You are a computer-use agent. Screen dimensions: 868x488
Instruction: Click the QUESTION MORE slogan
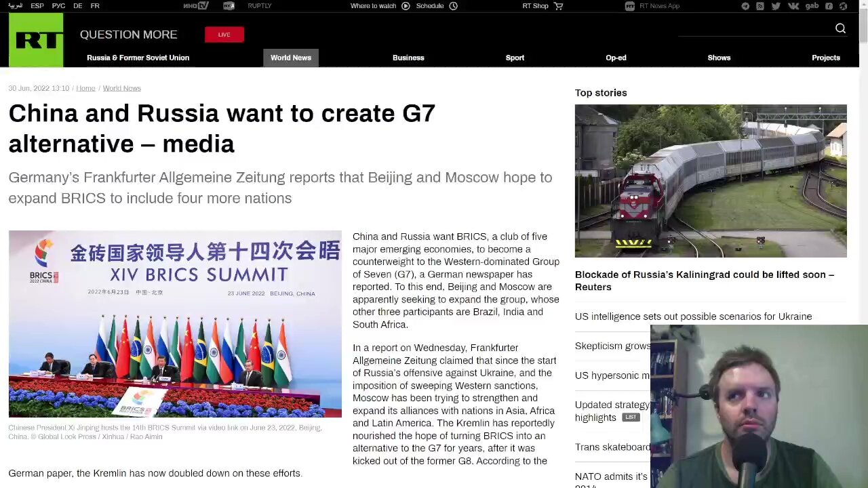tap(128, 35)
